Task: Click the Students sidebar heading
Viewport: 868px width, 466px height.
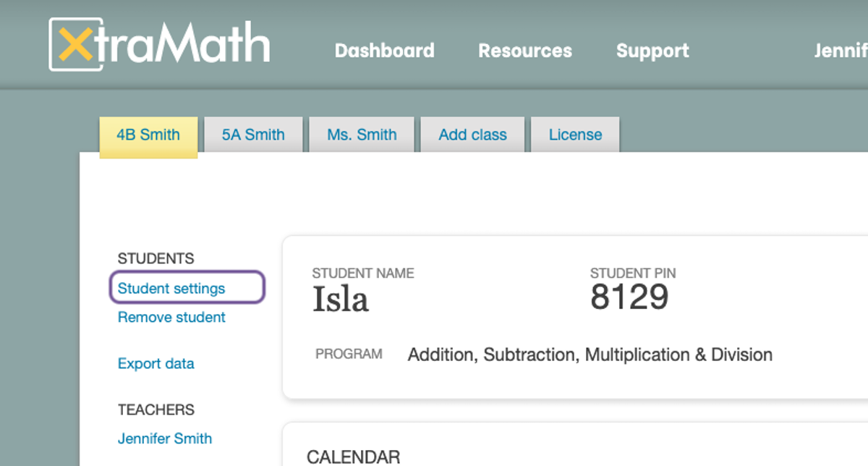Action: (x=156, y=258)
